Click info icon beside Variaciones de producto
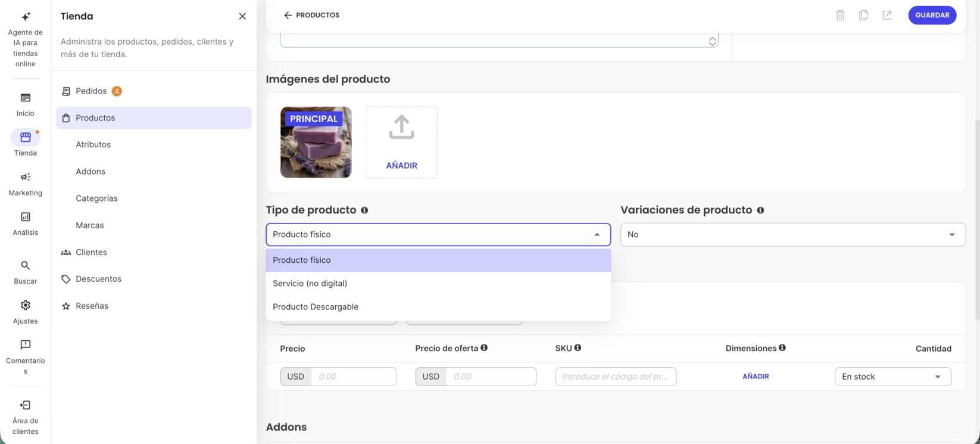This screenshot has width=980, height=444. [x=760, y=210]
